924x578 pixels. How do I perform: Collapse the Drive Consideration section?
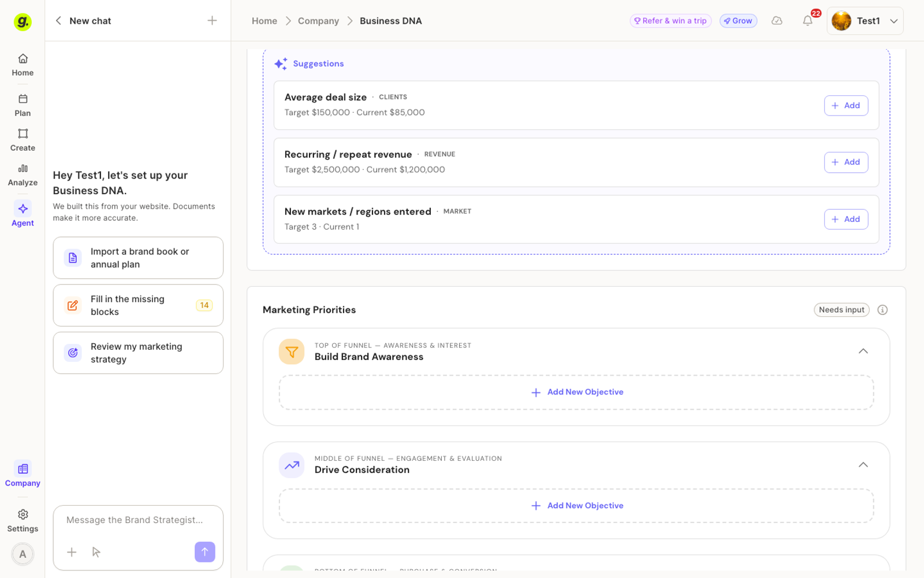point(863,464)
